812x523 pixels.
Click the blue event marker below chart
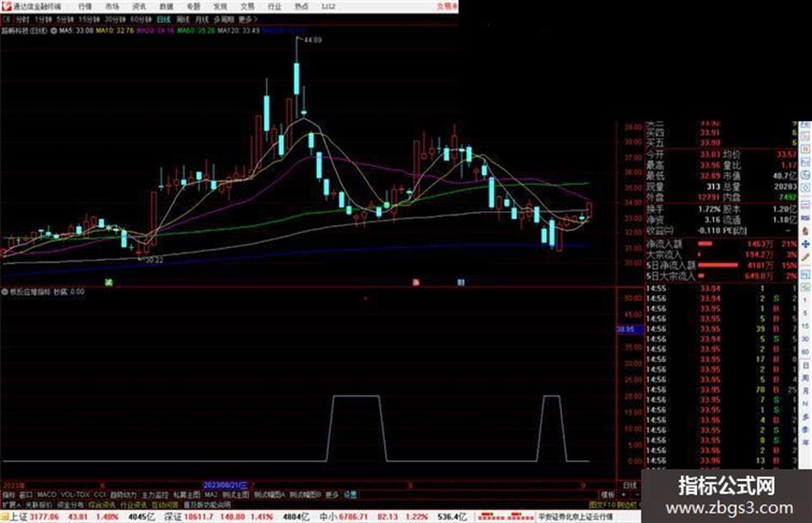coord(461,283)
